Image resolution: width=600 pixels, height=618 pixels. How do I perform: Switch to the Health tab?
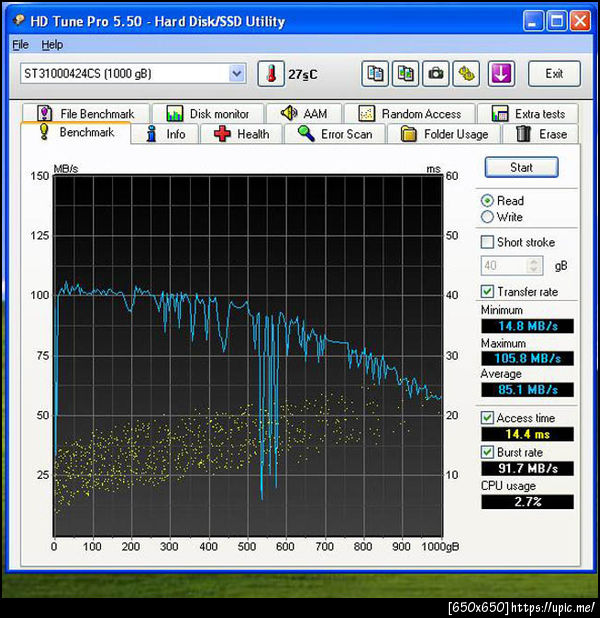click(242, 134)
